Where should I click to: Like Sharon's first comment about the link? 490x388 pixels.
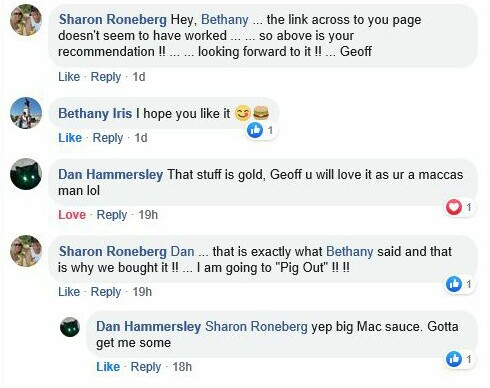[69, 77]
